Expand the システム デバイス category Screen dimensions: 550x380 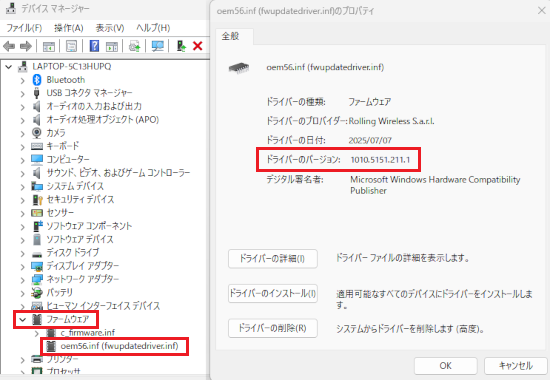[x=22, y=187]
